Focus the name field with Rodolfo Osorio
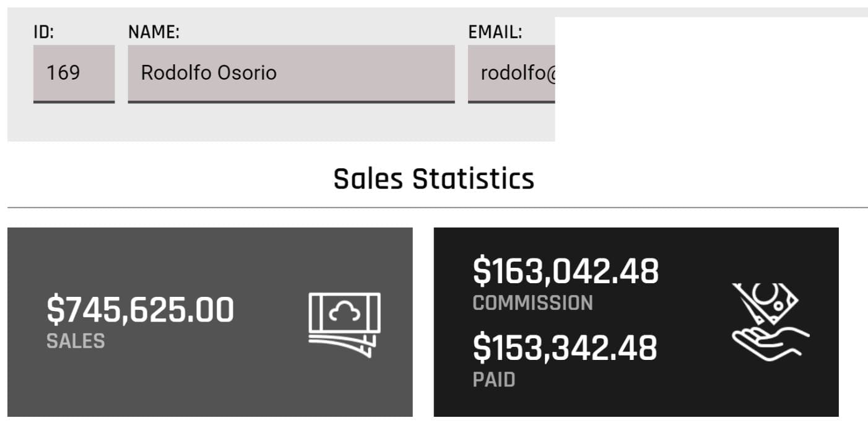 coord(291,73)
